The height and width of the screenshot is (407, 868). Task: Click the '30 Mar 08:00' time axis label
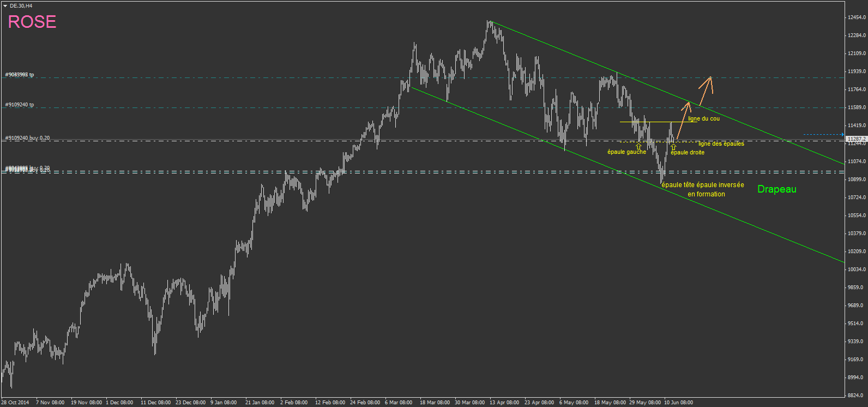(x=470, y=403)
